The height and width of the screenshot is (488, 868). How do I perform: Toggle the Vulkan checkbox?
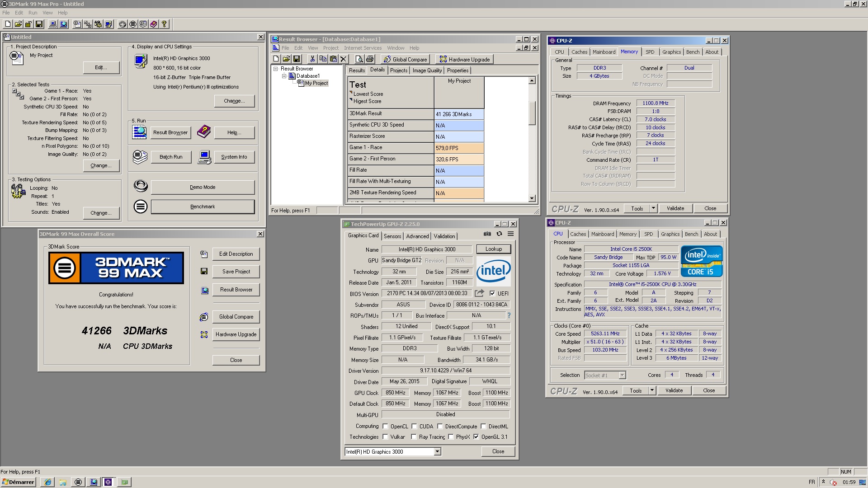coord(385,436)
